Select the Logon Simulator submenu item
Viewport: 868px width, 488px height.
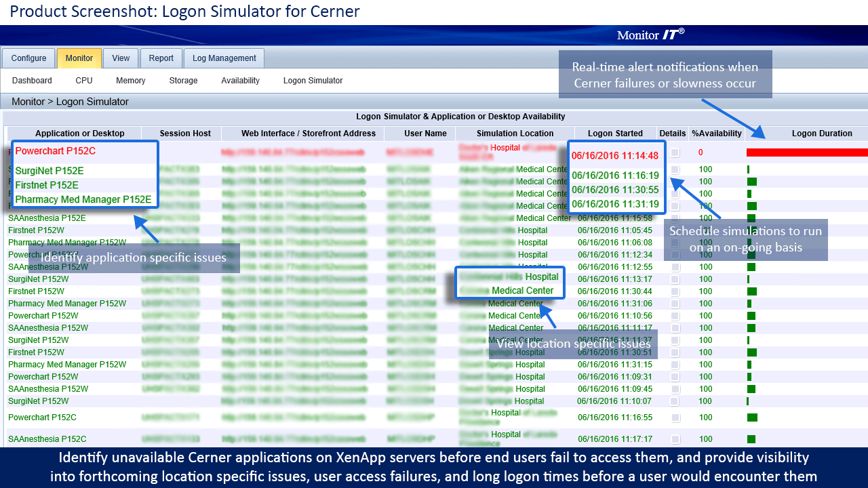tap(313, 81)
